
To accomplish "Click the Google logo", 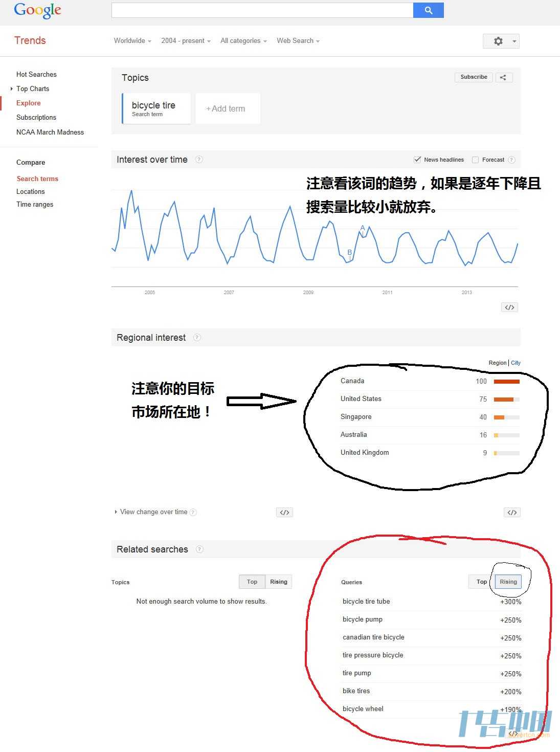I will click(37, 10).
